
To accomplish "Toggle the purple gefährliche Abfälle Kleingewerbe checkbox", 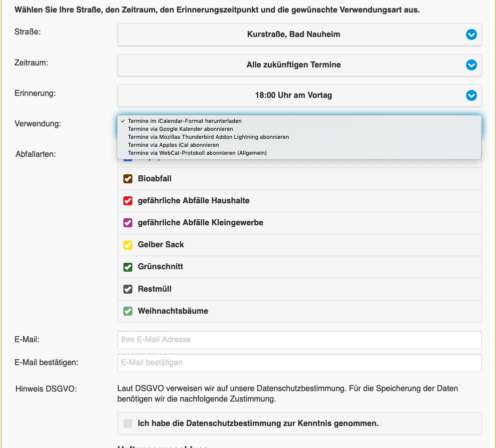I will [128, 223].
